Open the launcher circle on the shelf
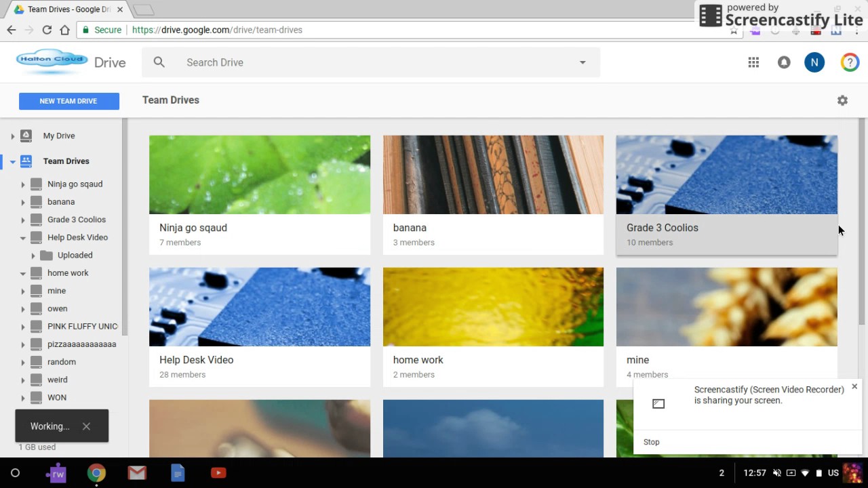The height and width of the screenshot is (488, 868). tap(15, 473)
